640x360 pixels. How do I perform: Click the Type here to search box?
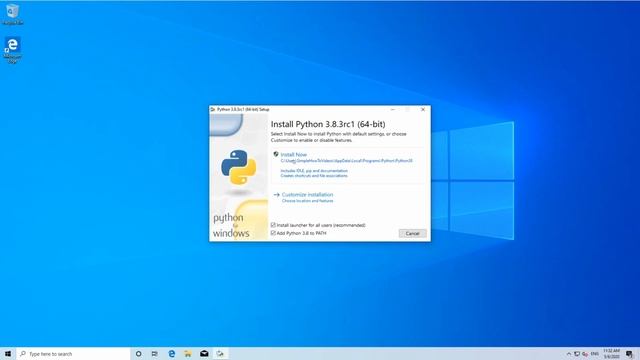point(73,353)
